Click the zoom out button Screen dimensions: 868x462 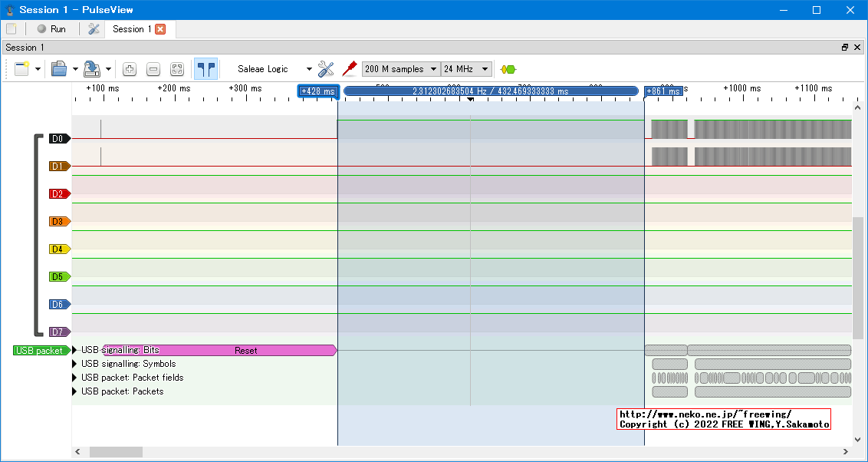153,69
